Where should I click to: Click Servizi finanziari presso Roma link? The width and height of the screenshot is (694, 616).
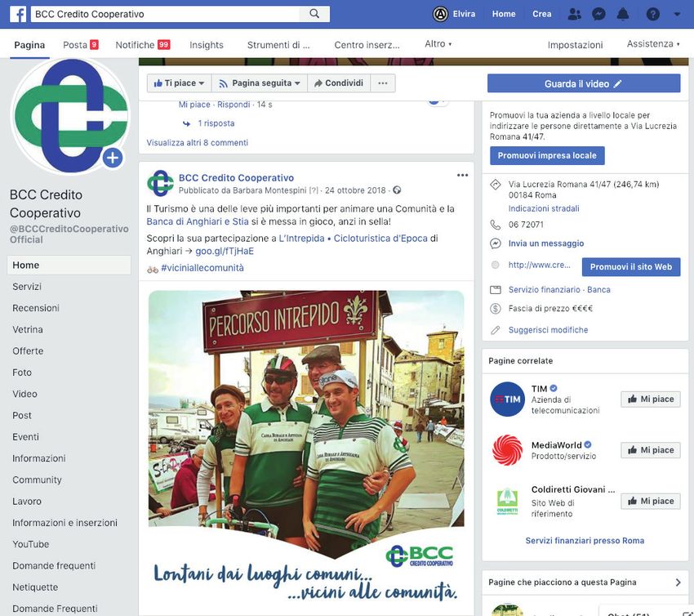coord(585,541)
